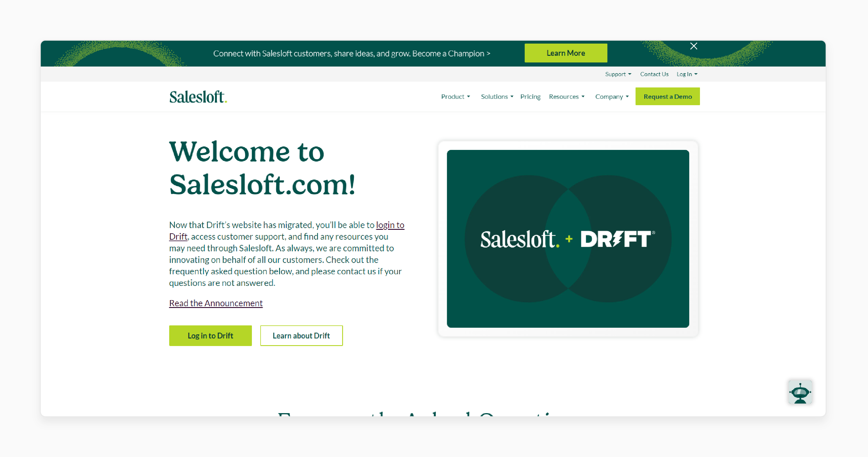Click the Log in to Drift button

click(x=211, y=335)
